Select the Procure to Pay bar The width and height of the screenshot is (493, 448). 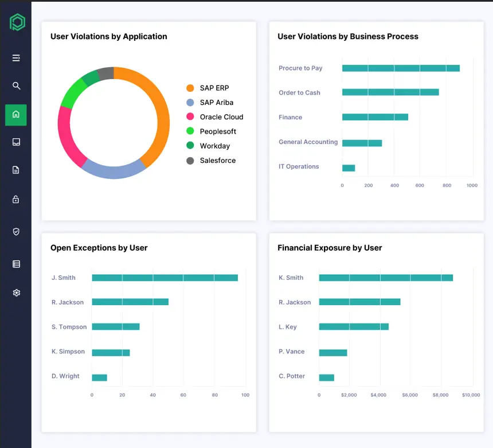(400, 68)
